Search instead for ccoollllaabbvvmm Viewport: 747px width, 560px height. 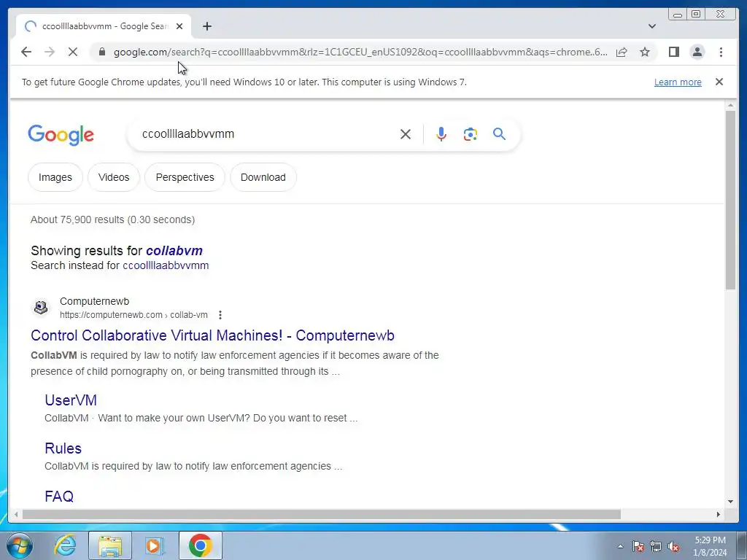pyautogui.click(x=166, y=265)
